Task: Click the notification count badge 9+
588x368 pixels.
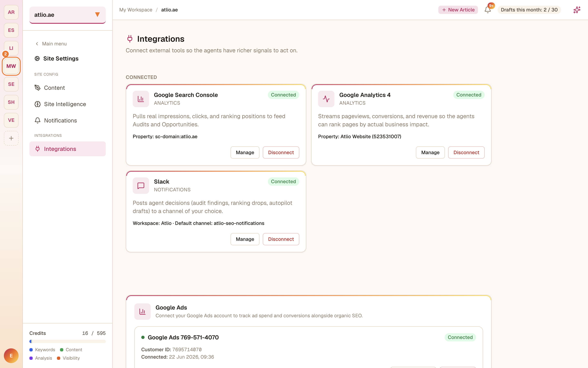Action: coord(491,6)
